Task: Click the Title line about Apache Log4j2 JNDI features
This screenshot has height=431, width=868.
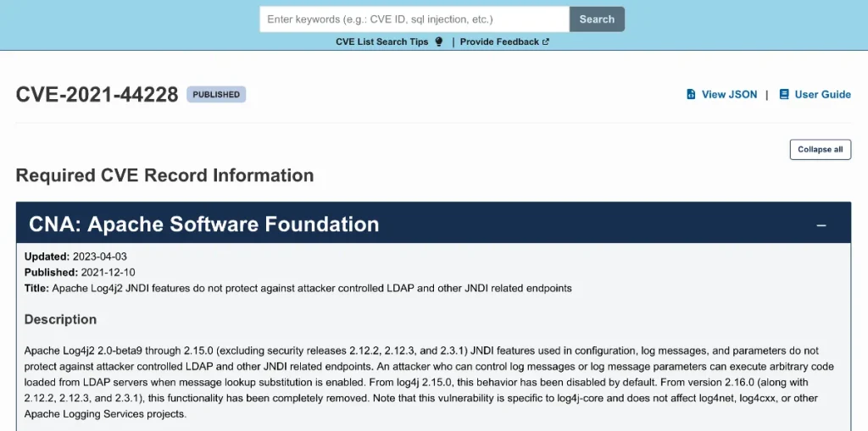Action: (x=298, y=288)
